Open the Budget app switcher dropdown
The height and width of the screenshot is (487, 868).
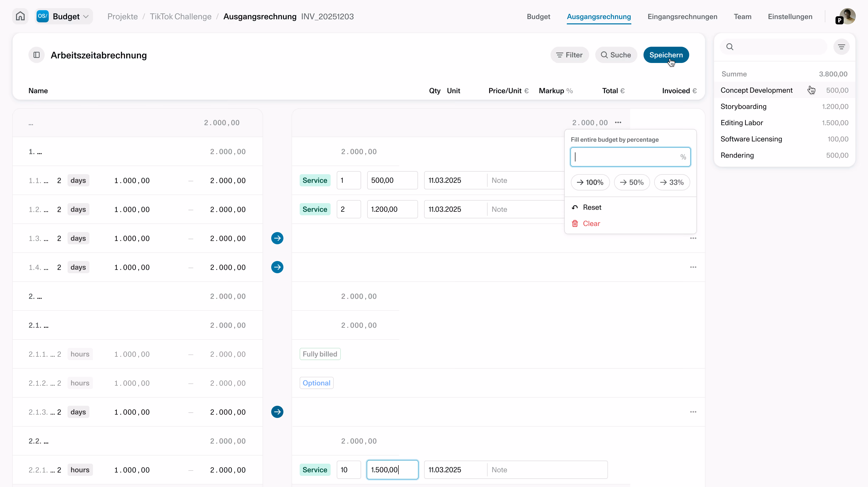[x=64, y=17]
